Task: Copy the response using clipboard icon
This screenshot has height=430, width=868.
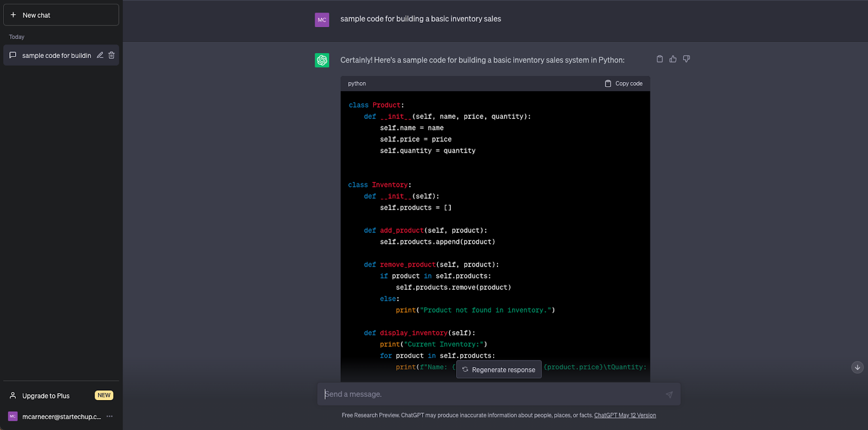Action: [660, 59]
